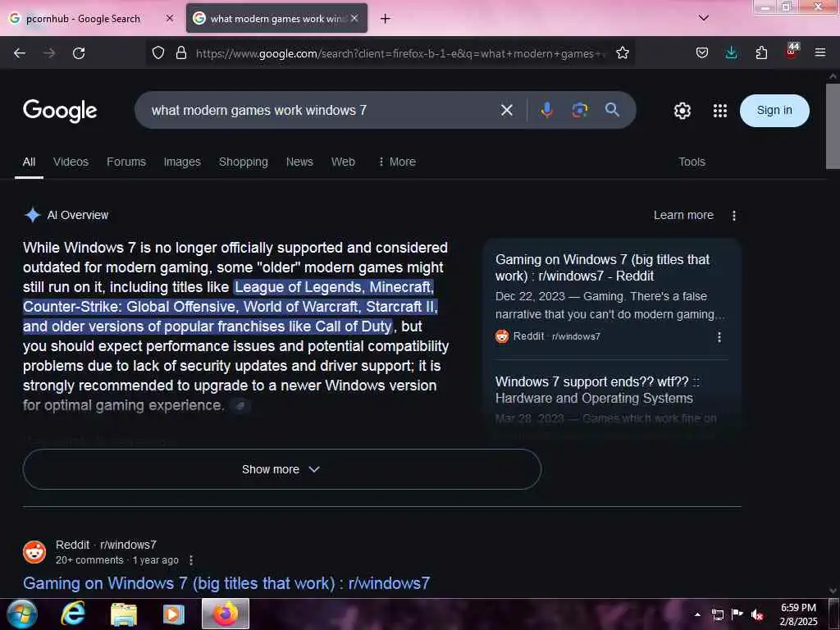Open the taskbar clock showing 6:59 PM
The height and width of the screenshot is (630, 840).
pyautogui.click(x=798, y=614)
